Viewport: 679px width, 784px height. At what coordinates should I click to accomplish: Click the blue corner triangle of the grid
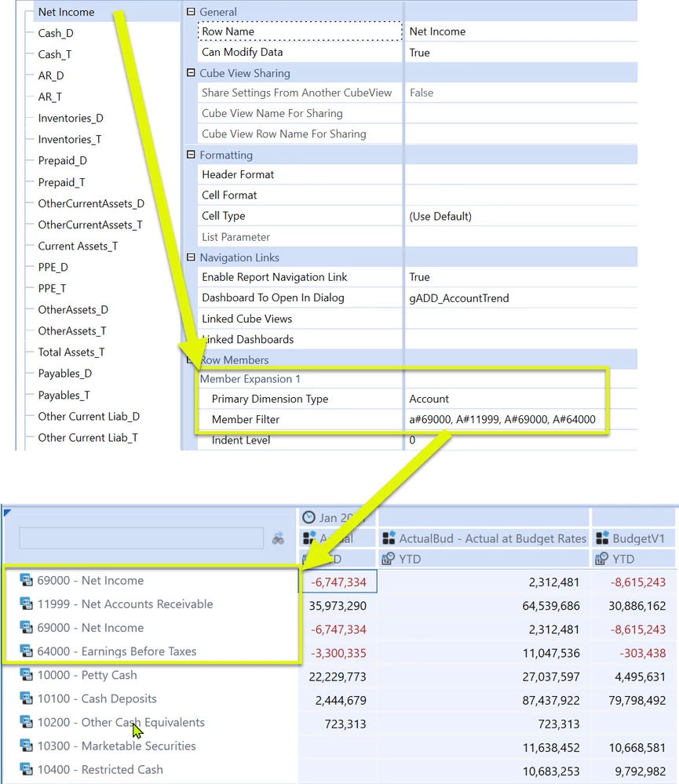click(7, 512)
